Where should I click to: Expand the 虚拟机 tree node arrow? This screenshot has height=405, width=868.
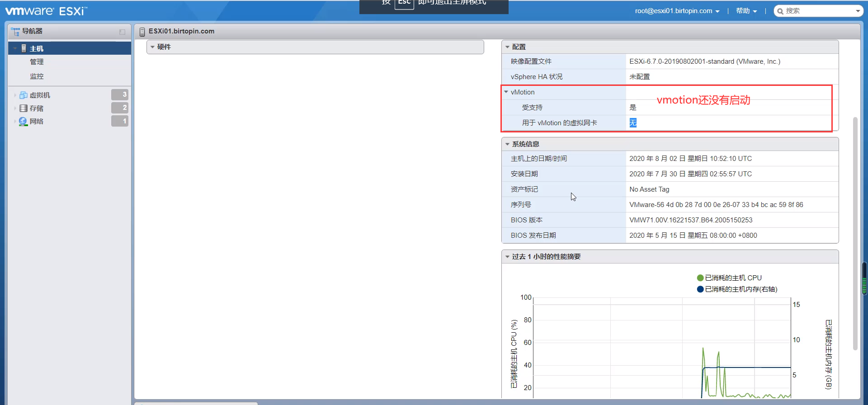pyautogui.click(x=15, y=95)
